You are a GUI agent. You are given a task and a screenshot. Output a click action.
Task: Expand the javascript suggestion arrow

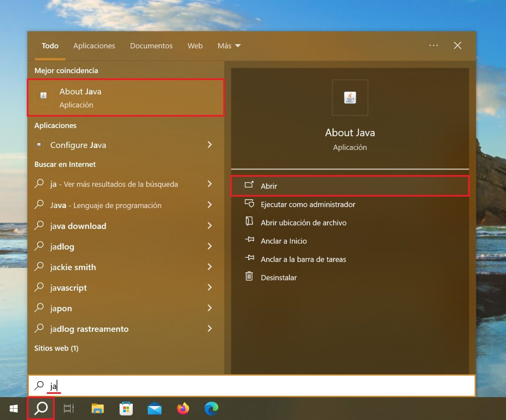(x=210, y=287)
